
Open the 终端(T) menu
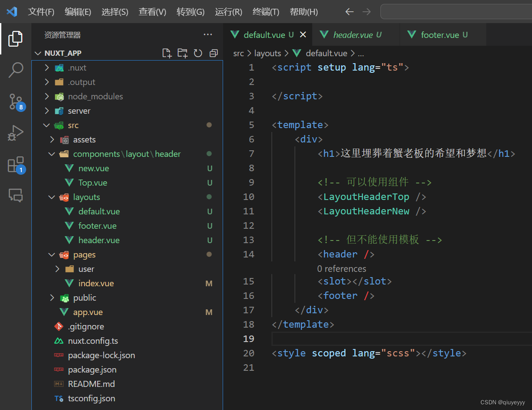266,12
